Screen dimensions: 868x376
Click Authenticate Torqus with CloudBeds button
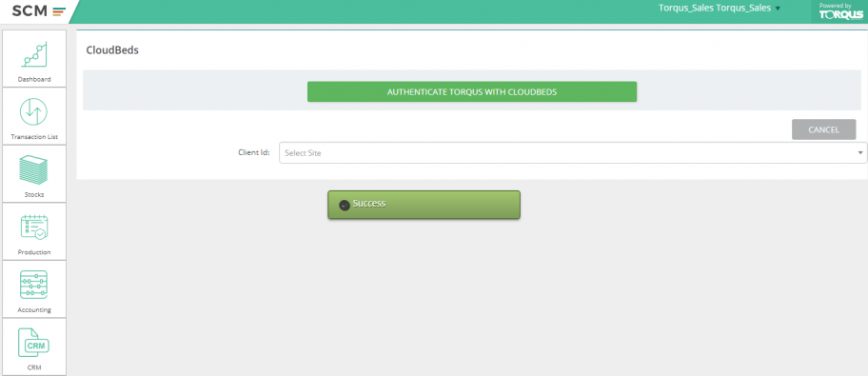click(472, 92)
